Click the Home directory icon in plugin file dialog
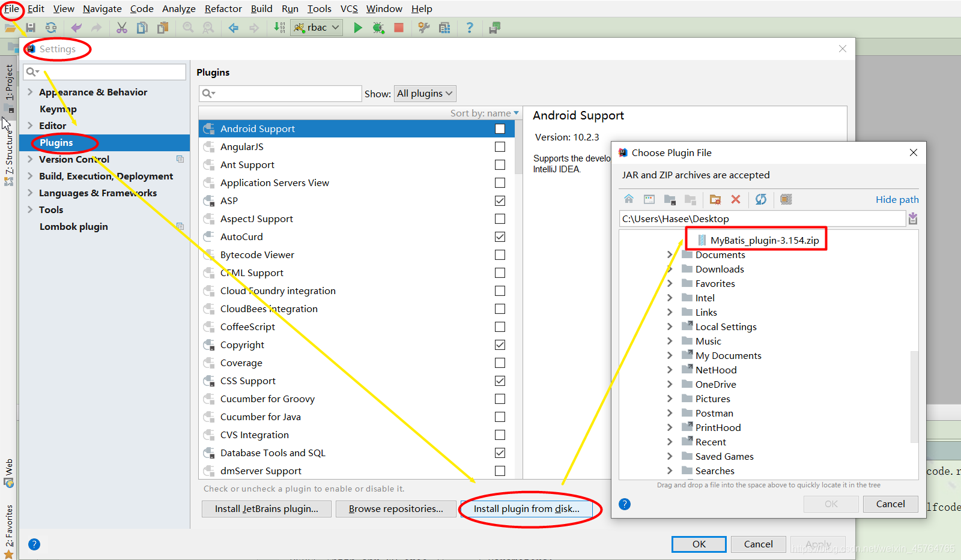Image resolution: width=961 pixels, height=560 pixels. click(x=628, y=199)
